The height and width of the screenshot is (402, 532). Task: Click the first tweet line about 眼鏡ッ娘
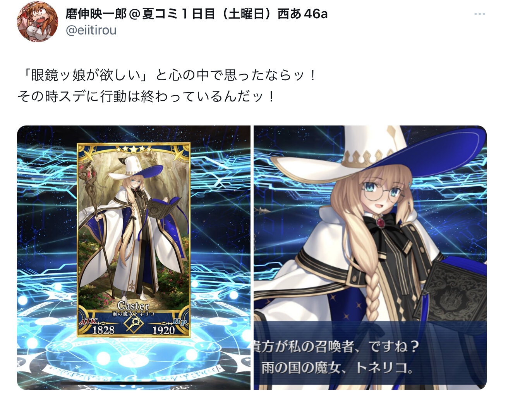point(167,75)
